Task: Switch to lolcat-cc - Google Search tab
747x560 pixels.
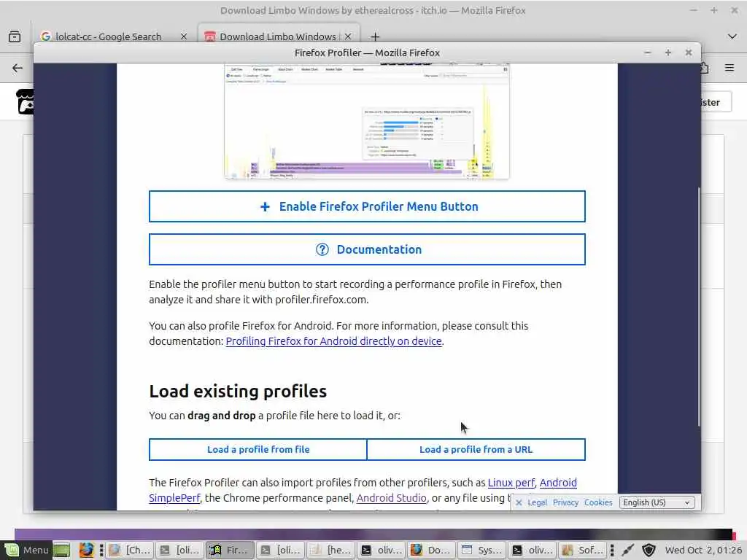Action: pyautogui.click(x=108, y=36)
